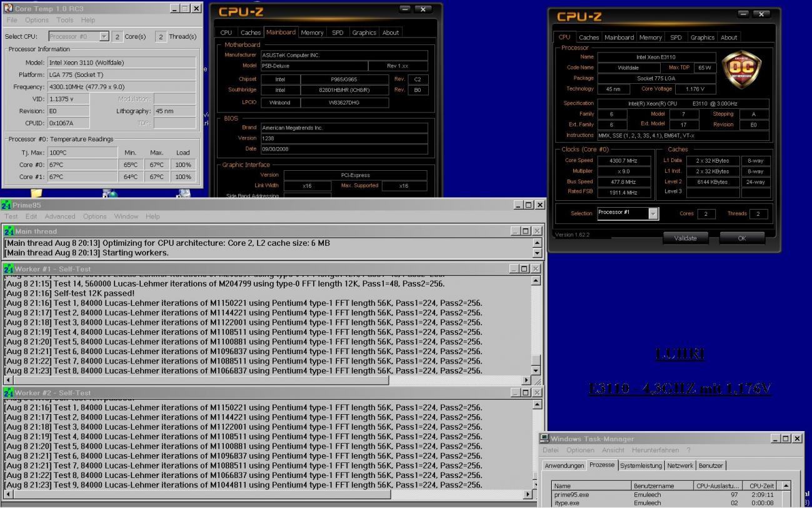Select itype.exe row in Task-Manager
The width and height of the screenshot is (812, 508).
666,503
